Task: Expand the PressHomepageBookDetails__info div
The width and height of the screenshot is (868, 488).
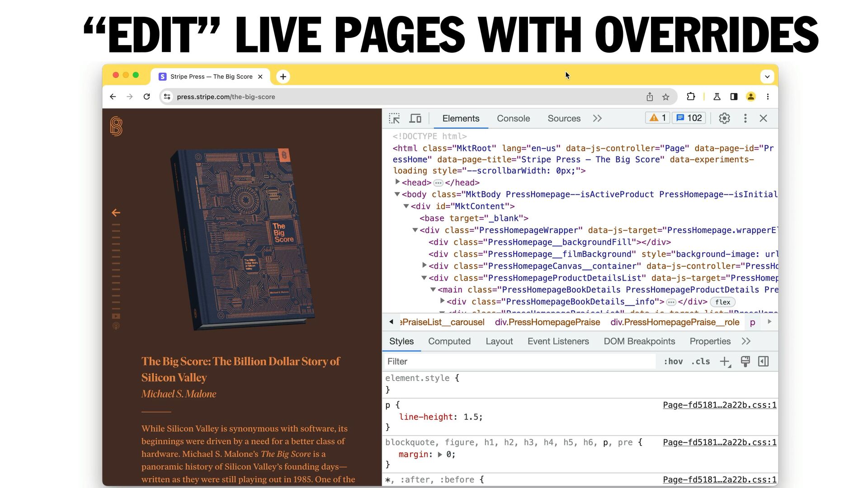Action: [x=442, y=301]
